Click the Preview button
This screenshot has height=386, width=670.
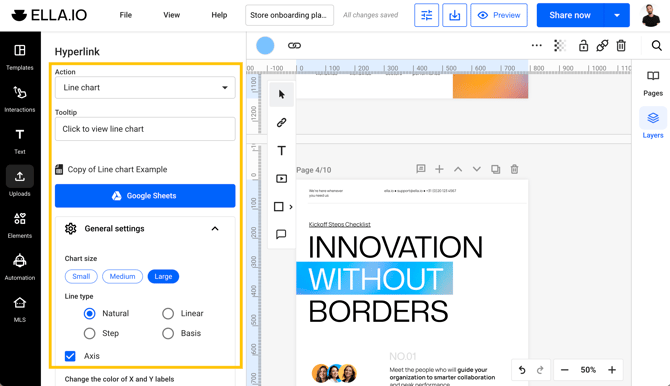point(499,15)
